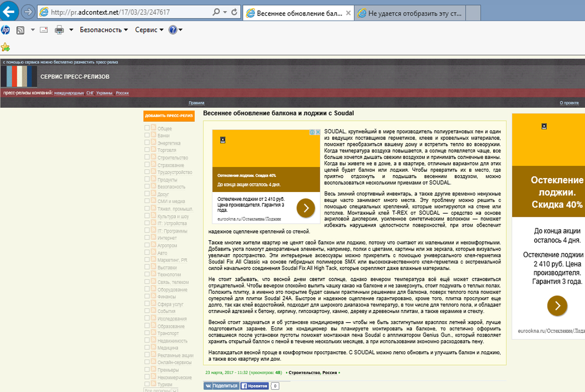Expand the print options dropdown arrow
Screen dimensions: 585x392
click(x=71, y=30)
